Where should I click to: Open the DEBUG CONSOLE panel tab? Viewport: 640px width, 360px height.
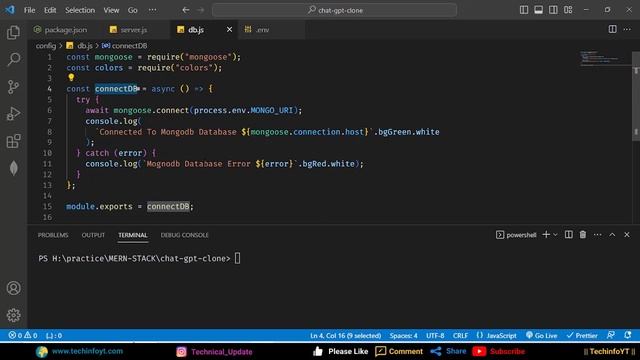184,235
